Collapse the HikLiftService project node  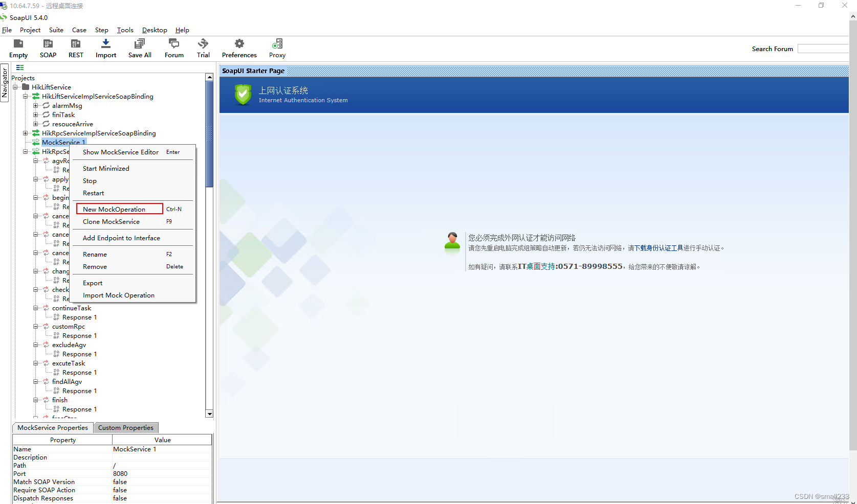click(x=15, y=87)
